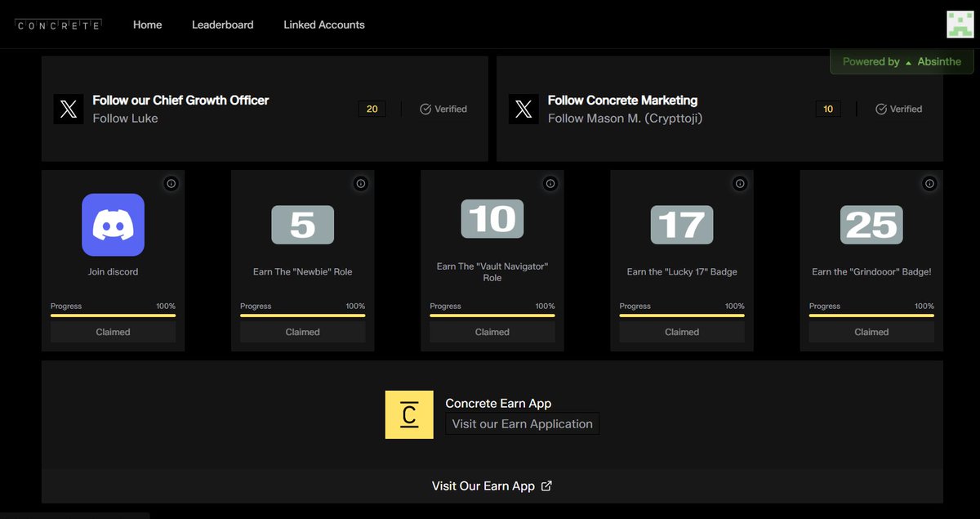Click the Join discord progress bar
The height and width of the screenshot is (519, 980).
click(113, 315)
